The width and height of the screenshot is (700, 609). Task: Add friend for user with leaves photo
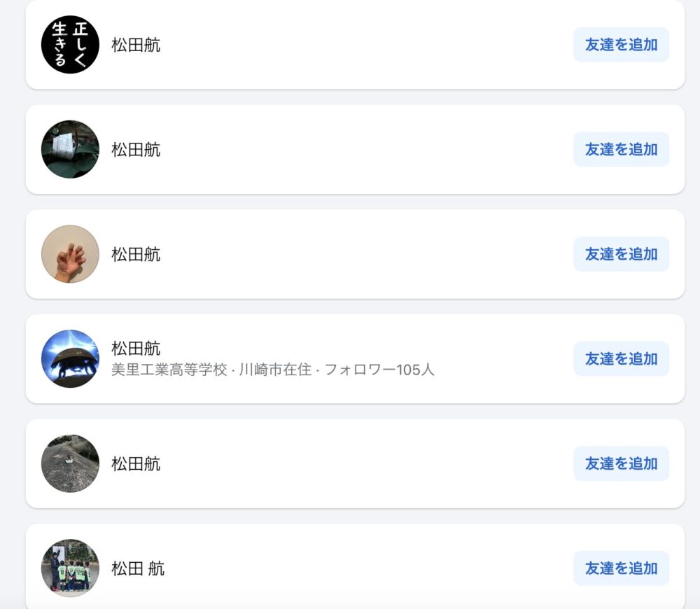click(x=621, y=149)
